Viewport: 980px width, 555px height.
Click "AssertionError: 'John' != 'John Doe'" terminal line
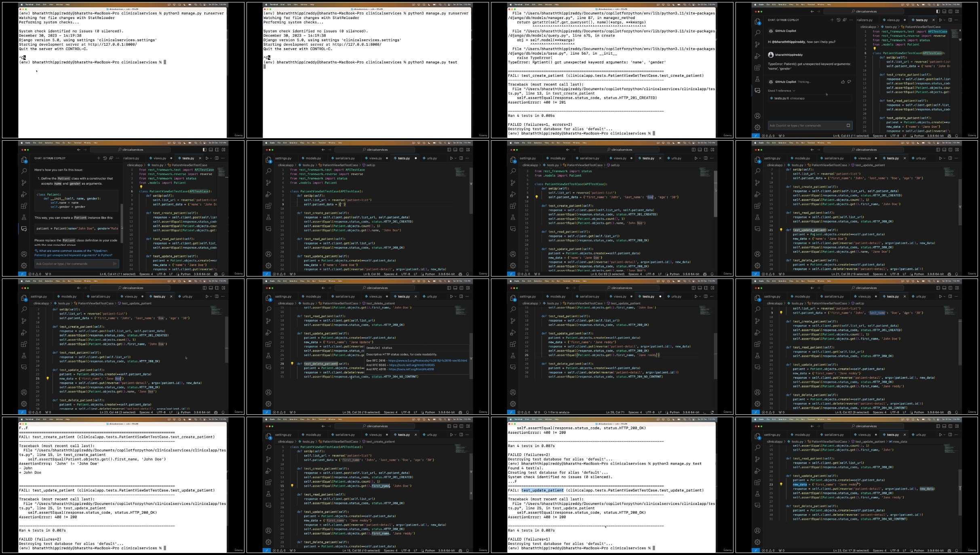pos(59,464)
